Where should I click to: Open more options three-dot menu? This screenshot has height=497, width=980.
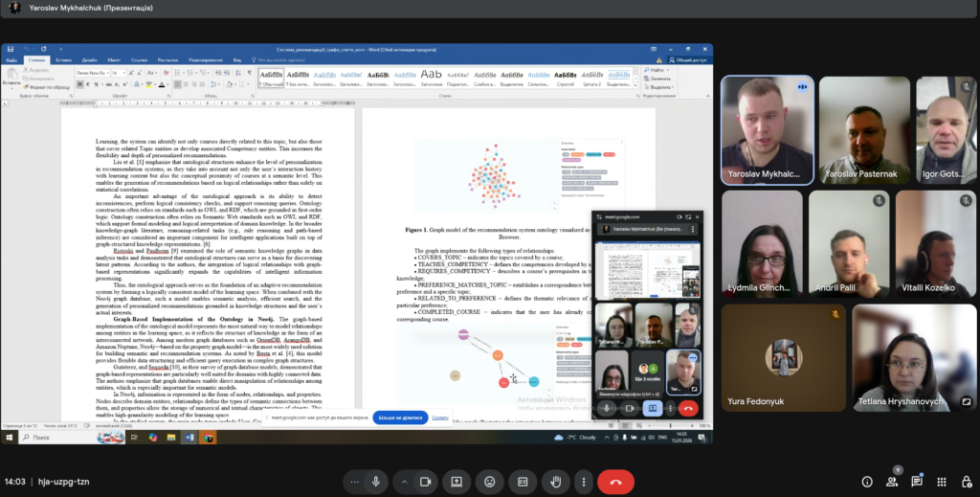[584, 482]
